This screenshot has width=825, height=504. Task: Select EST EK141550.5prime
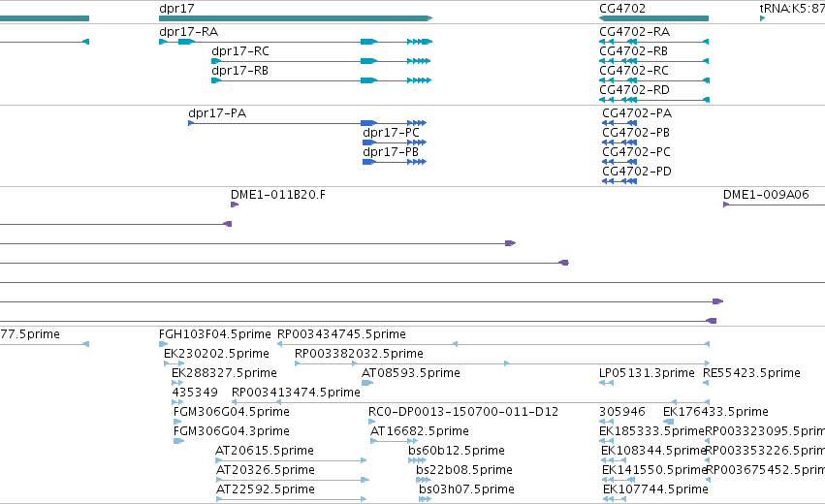(x=619, y=481)
